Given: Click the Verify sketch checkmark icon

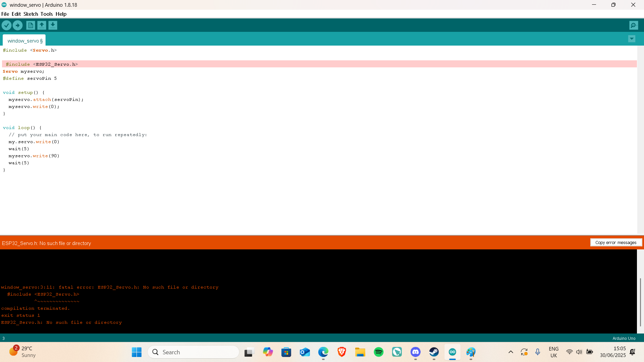Looking at the screenshot, I should pos(6,25).
